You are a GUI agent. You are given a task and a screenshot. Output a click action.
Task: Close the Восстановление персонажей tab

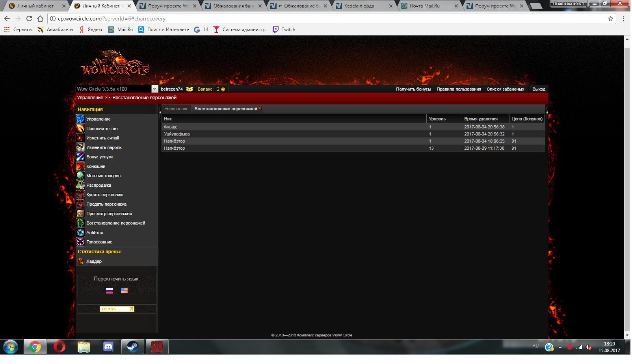260,108
